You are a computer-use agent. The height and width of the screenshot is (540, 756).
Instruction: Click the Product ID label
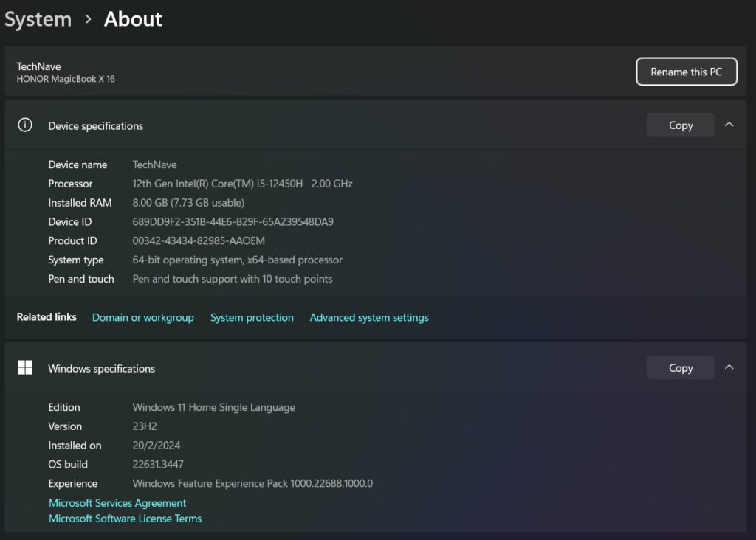click(72, 240)
